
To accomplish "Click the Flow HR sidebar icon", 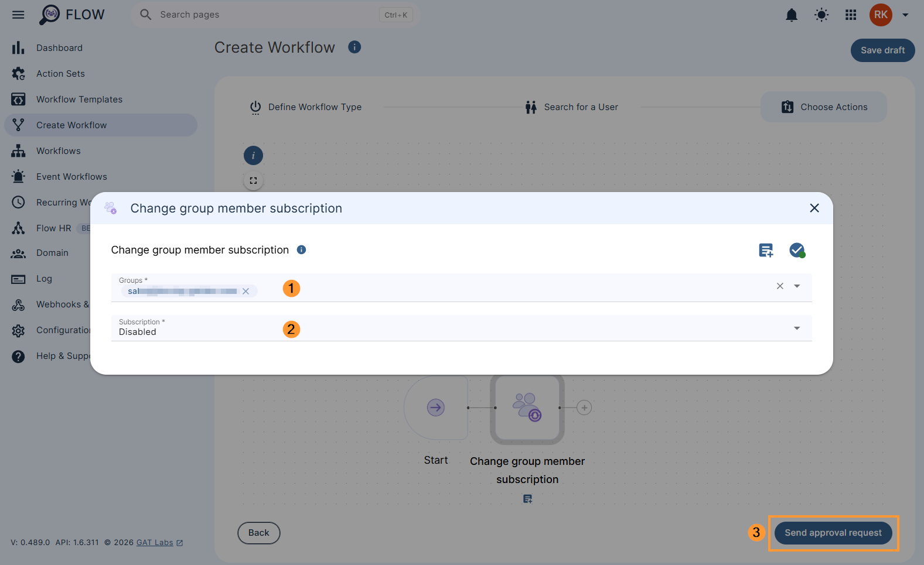I will [x=18, y=228].
